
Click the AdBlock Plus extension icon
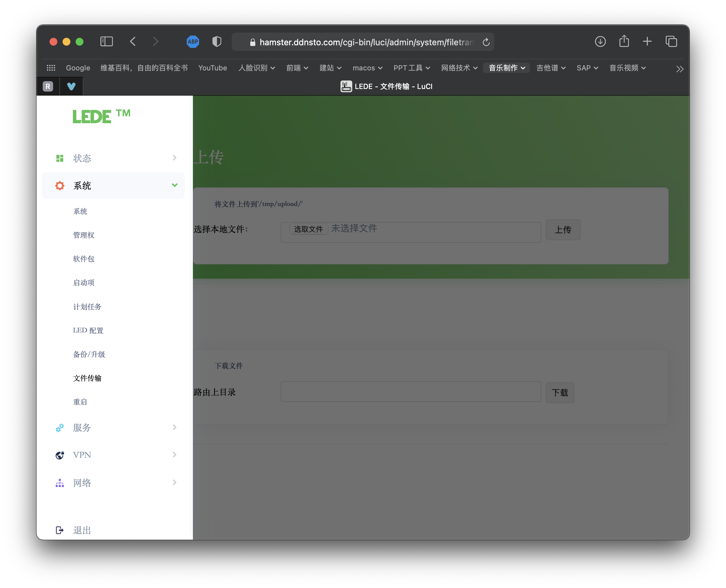193,42
